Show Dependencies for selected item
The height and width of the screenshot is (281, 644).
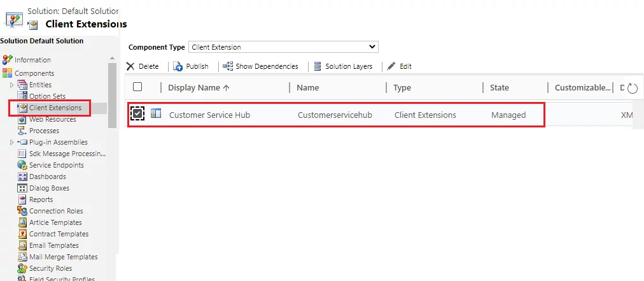260,66
